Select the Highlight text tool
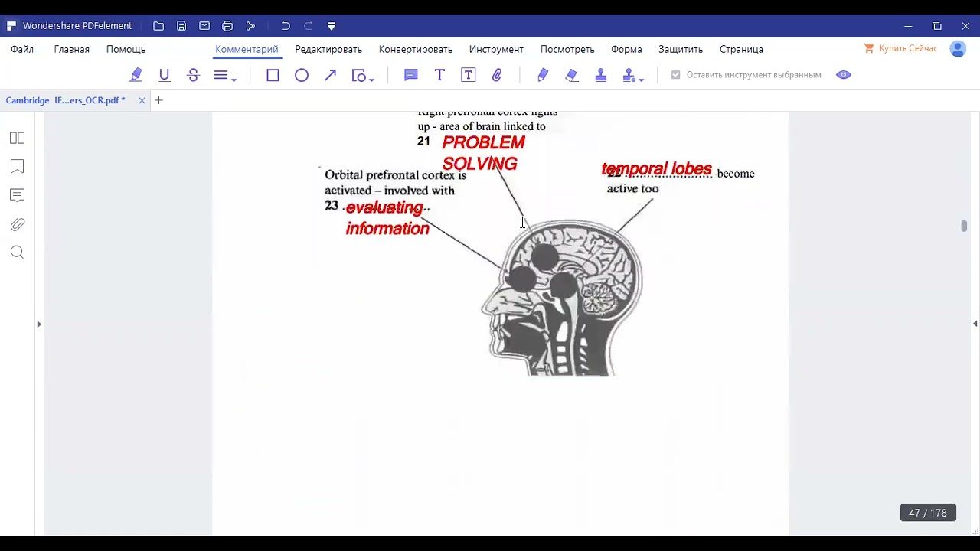 136,75
